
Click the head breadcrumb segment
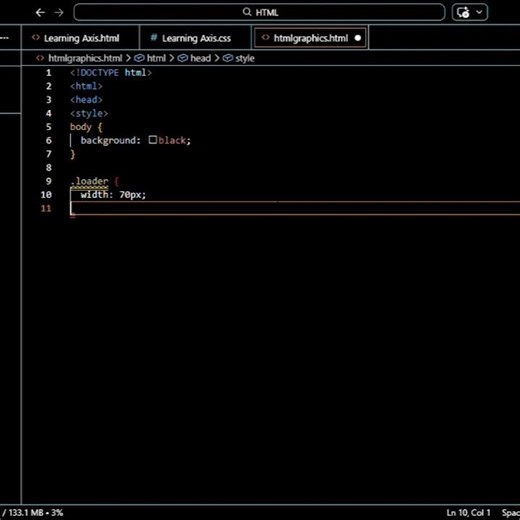pos(200,58)
